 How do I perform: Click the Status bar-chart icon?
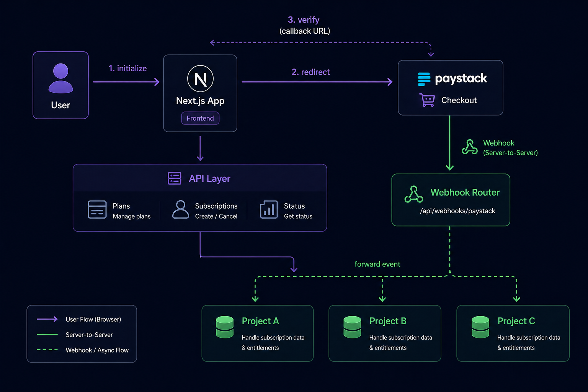click(x=269, y=209)
